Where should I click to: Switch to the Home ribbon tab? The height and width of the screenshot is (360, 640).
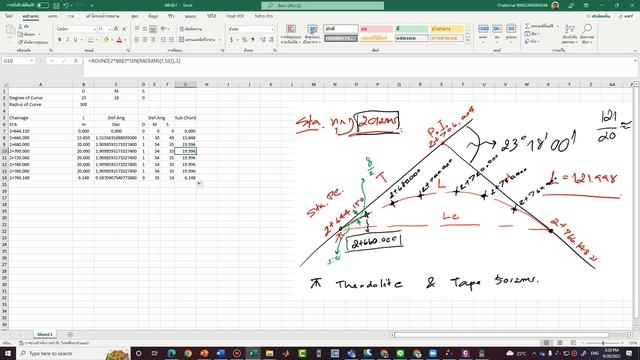pyautogui.click(x=31, y=16)
